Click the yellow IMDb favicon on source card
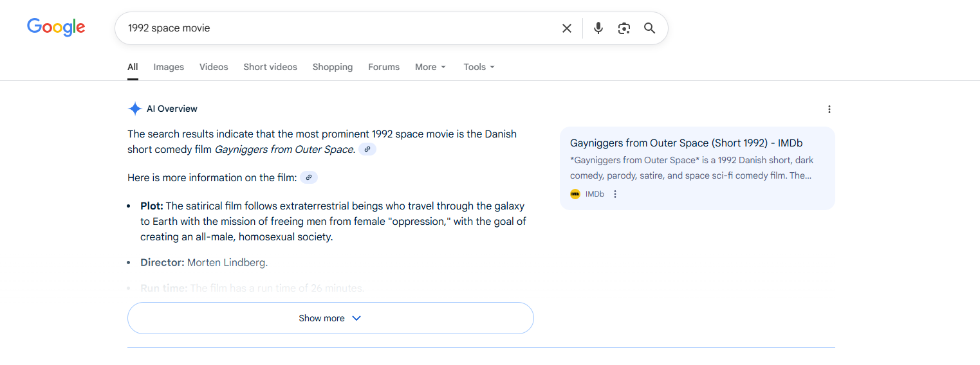The height and width of the screenshot is (365, 980). [x=575, y=194]
